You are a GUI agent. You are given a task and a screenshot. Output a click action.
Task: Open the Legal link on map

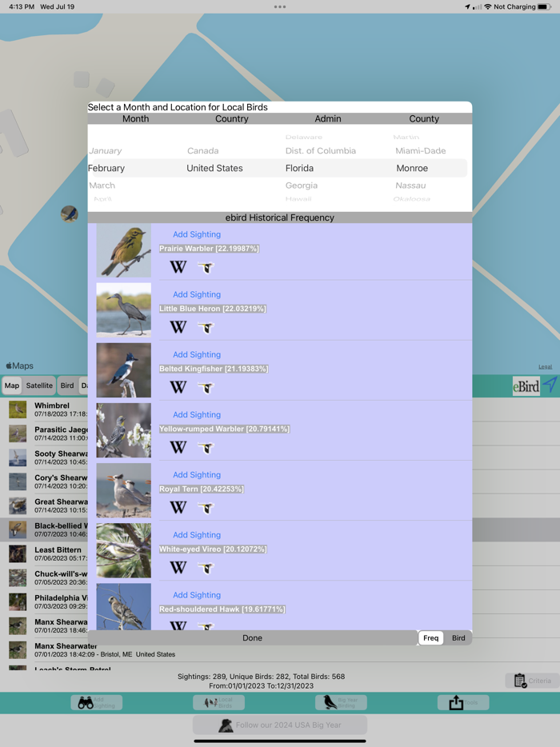click(x=546, y=367)
